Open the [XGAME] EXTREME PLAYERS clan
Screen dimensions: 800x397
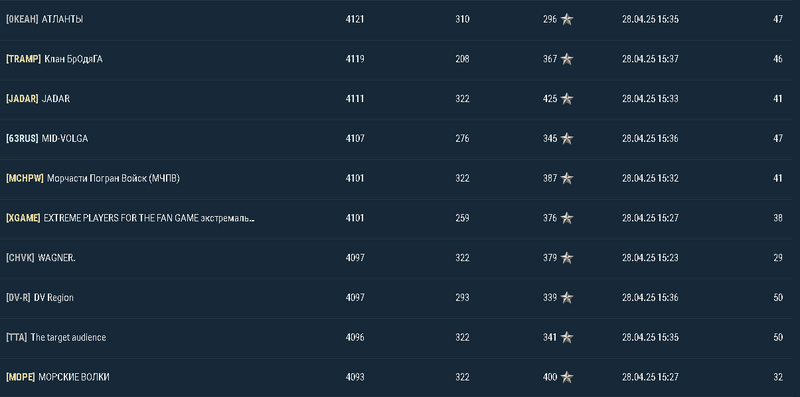click(x=131, y=218)
